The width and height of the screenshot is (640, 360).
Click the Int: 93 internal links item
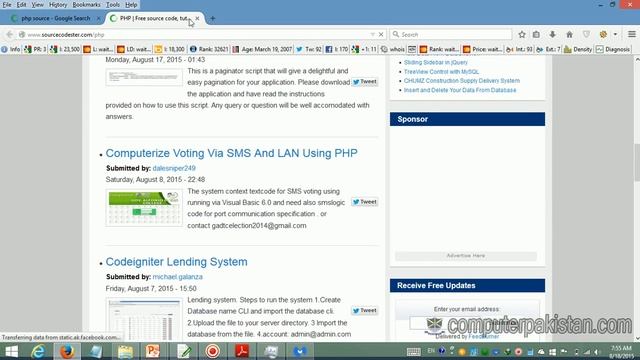[x=519, y=49]
